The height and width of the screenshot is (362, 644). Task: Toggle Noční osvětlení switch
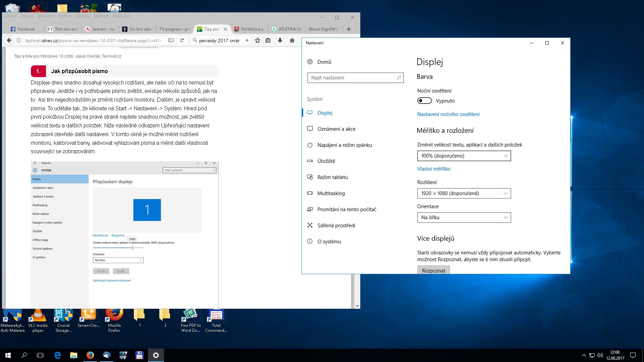click(x=424, y=101)
